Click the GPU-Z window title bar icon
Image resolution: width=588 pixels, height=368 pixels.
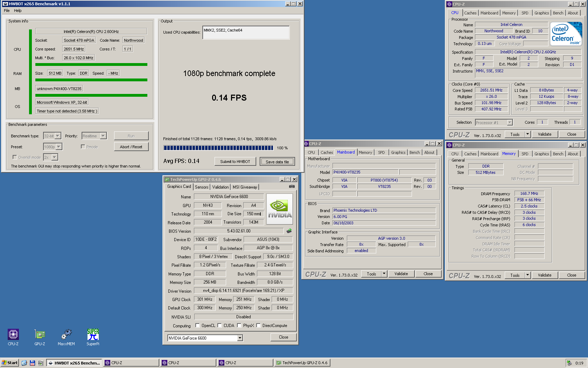pos(167,179)
